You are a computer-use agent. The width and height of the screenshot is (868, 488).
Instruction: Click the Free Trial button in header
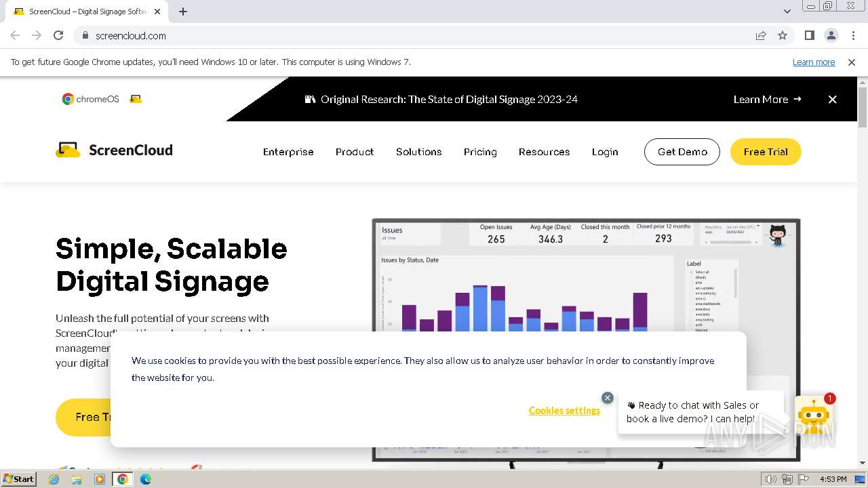(766, 152)
